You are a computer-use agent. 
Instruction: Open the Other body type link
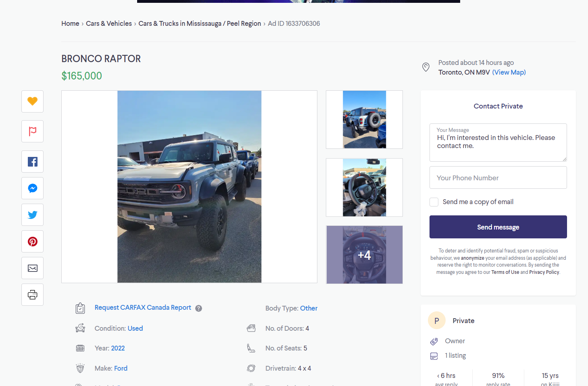[x=309, y=308]
